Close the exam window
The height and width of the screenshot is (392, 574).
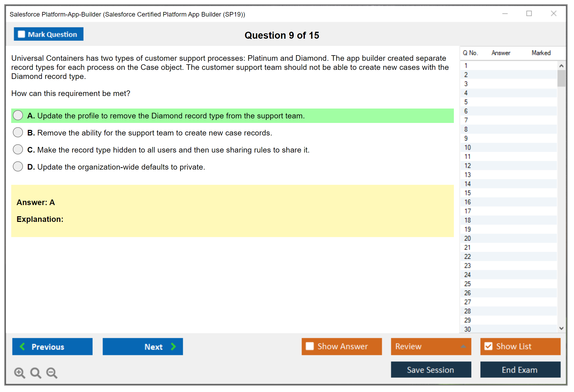(553, 14)
